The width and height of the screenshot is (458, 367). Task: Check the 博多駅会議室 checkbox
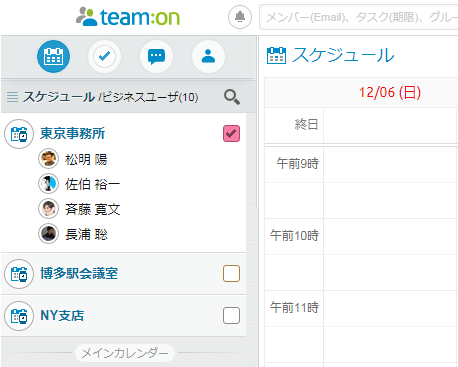pyautogui.click(x=231, y=274)
